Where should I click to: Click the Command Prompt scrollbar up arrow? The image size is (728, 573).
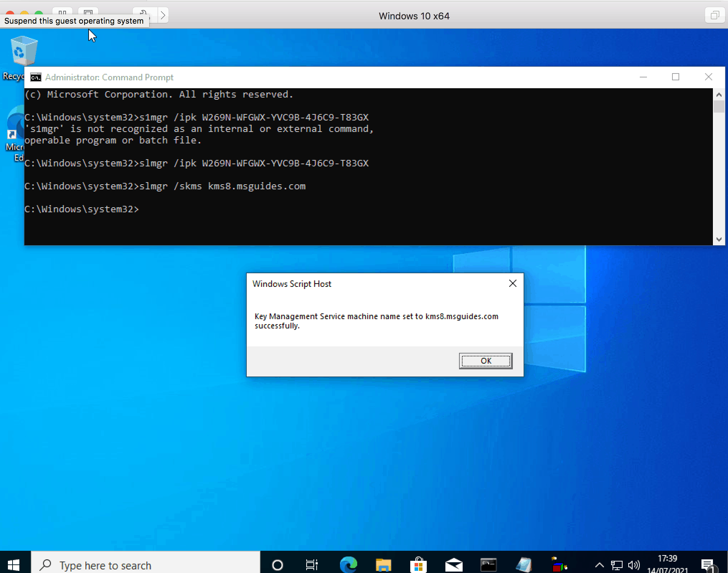coord(719,95)
